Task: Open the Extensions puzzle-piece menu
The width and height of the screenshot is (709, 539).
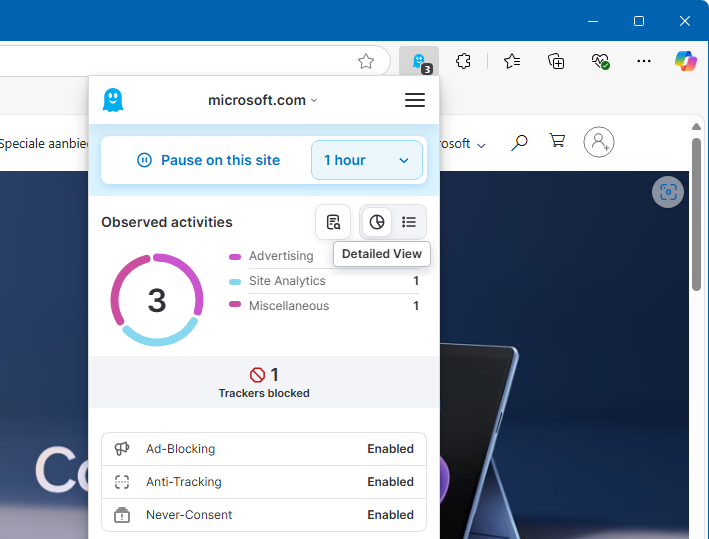Action: (463, 61)
